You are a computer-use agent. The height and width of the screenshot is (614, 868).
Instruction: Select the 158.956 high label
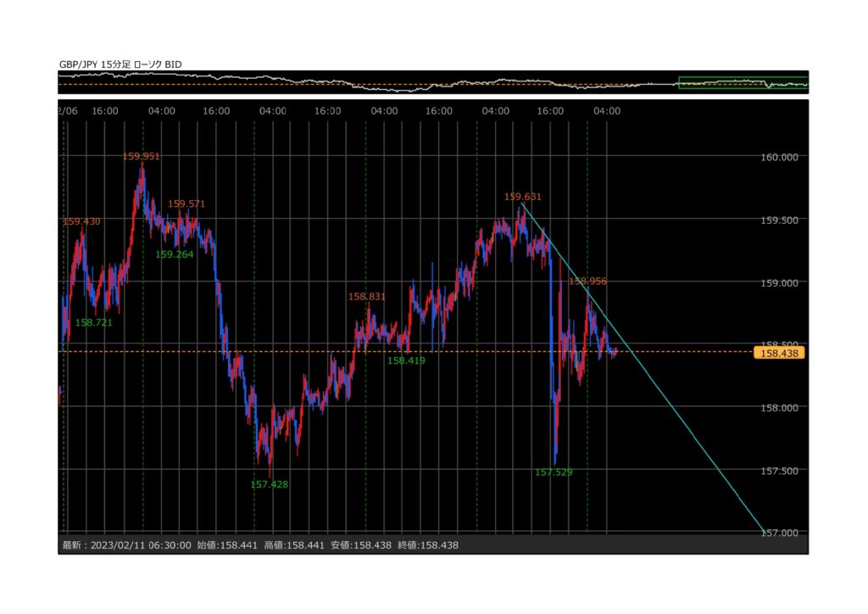(587, 281)
